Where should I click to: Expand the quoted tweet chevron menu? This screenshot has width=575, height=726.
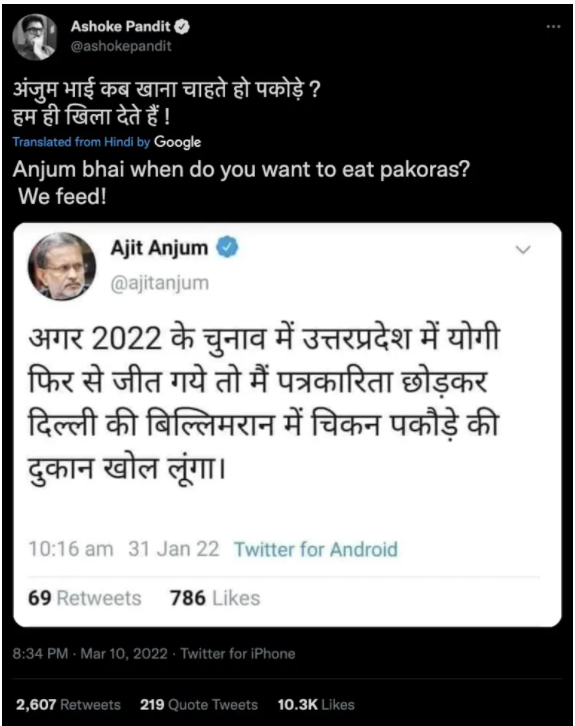click(523, 250)
